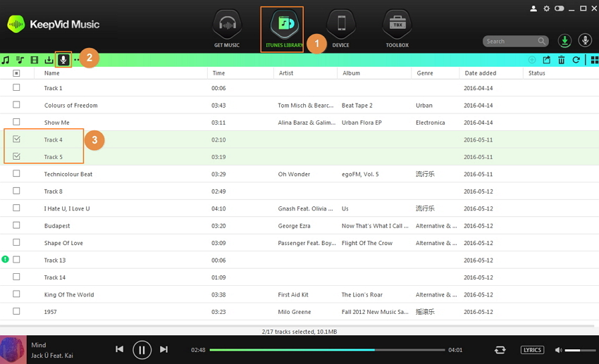Adjust the volume slider

point(581,350)
